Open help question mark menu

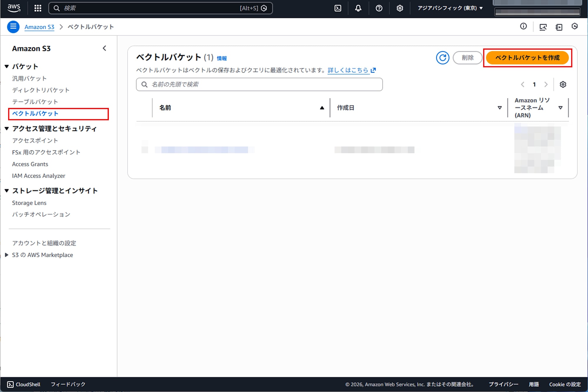pyautogui.click(x=379, y=8)
